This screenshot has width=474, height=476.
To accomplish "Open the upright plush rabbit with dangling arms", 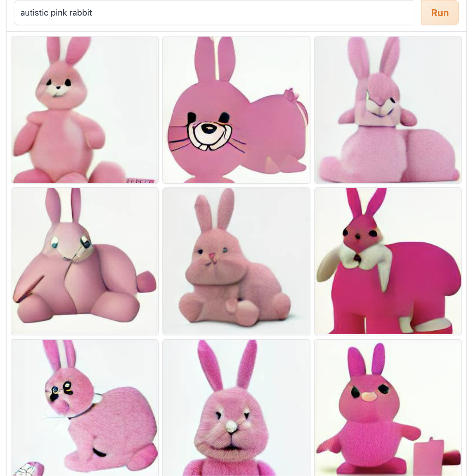I will [85, 110].
